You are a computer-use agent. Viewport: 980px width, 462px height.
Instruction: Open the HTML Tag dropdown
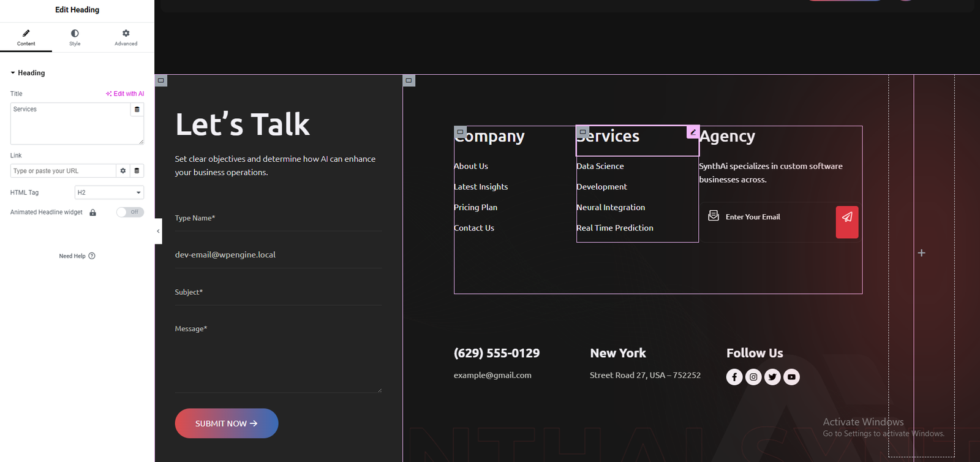pyautogui.click(x=109, y=192)
